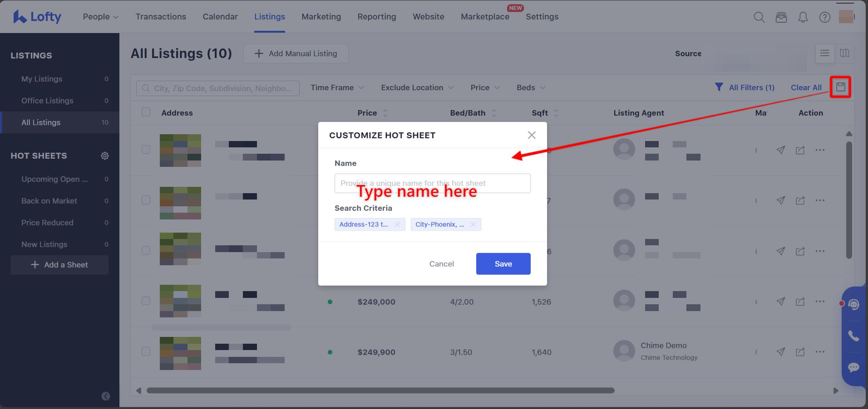Open the notifications bell
The width and height of the screenshot is (868, 409).
(x=803, y=17)
